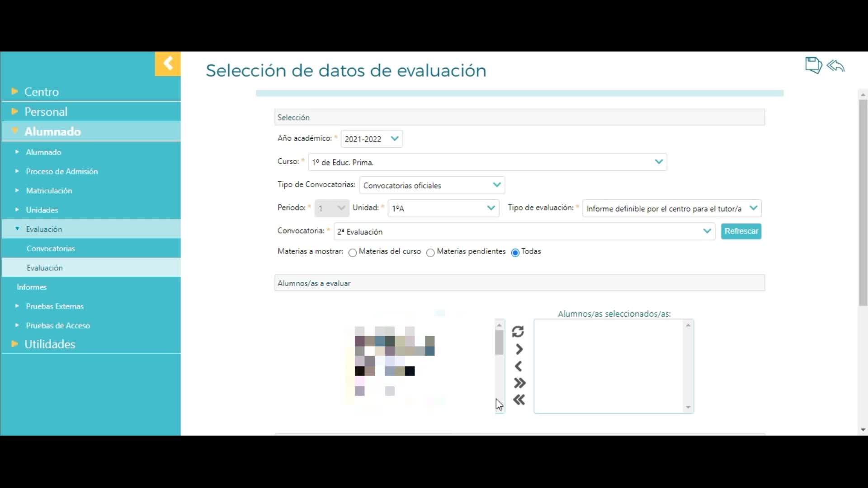Collapse sidebar with yellow chevron button
This screenshot has width=868, height=488.
pos(168,63)
